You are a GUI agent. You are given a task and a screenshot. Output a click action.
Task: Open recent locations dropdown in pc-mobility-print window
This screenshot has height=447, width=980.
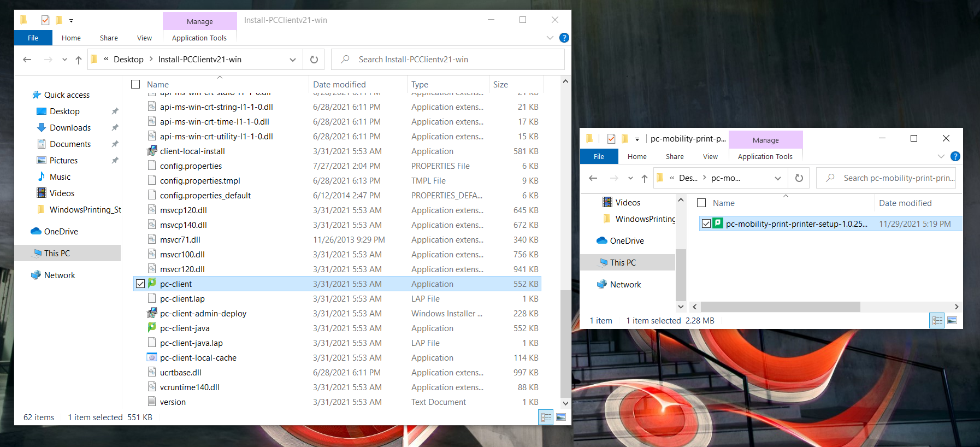click(630, 178)
